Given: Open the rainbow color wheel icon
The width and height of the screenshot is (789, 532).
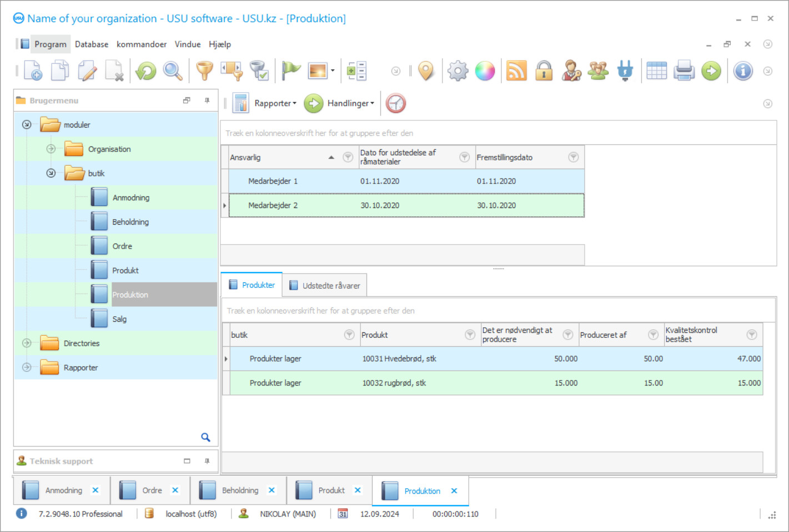Looking at the screenshot, I should (485, 71).
